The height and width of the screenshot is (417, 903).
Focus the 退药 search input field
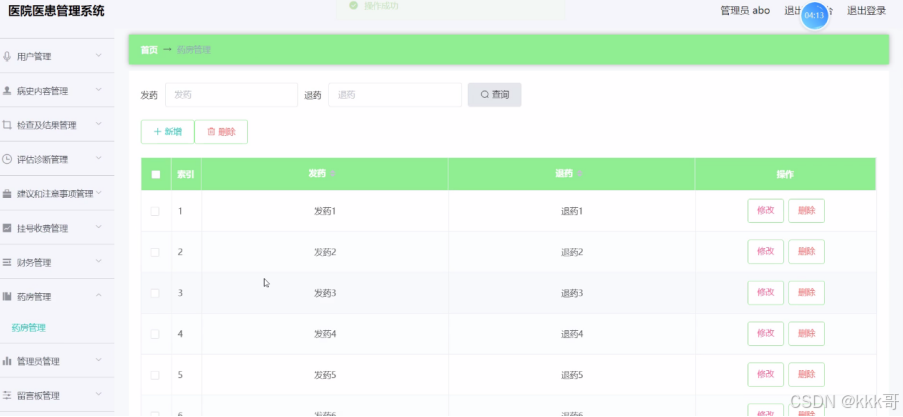tap(395, 94)
